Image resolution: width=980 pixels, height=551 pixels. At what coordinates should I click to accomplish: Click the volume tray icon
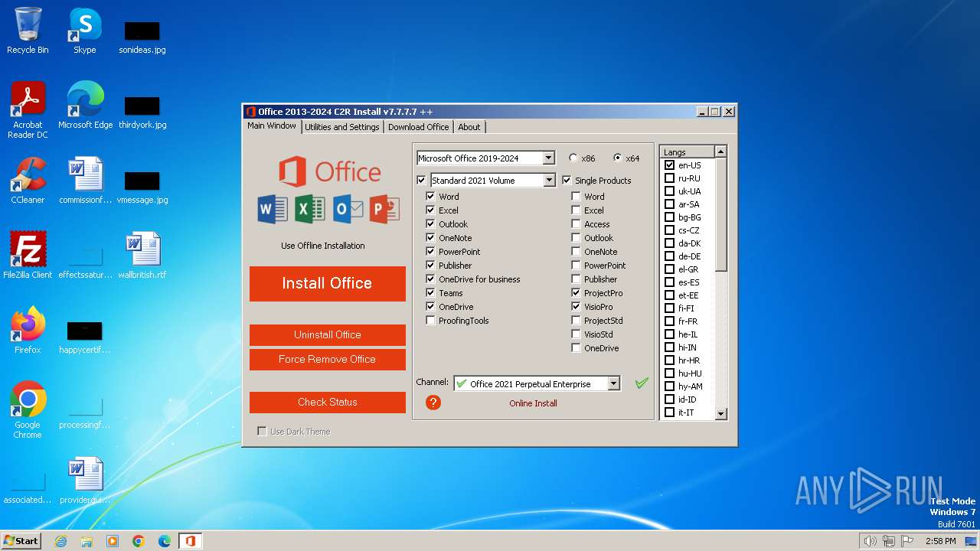[870, 541]
